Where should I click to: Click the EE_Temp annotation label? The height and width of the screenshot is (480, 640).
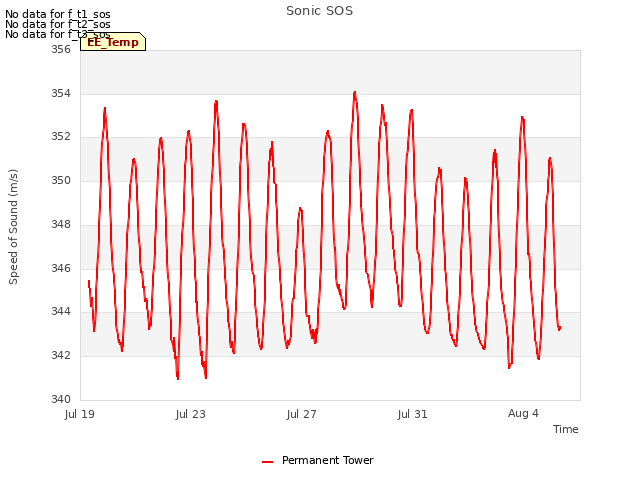[113, 42]
